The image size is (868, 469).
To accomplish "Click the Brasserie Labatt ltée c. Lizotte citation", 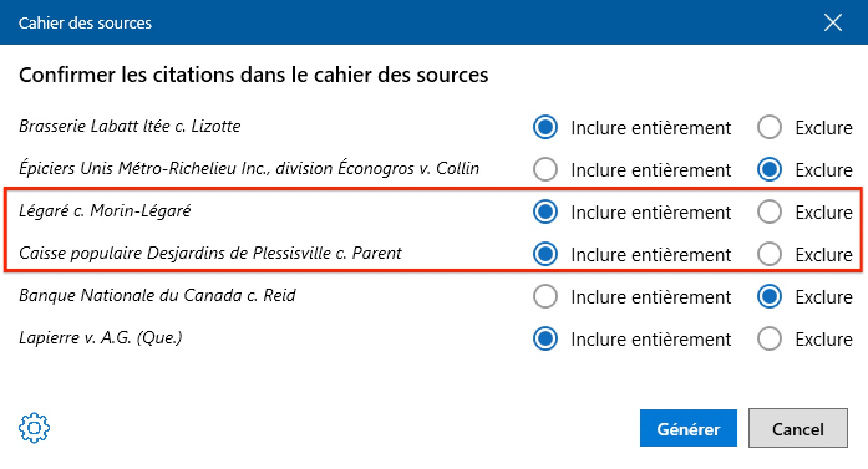I will point(130,126).
